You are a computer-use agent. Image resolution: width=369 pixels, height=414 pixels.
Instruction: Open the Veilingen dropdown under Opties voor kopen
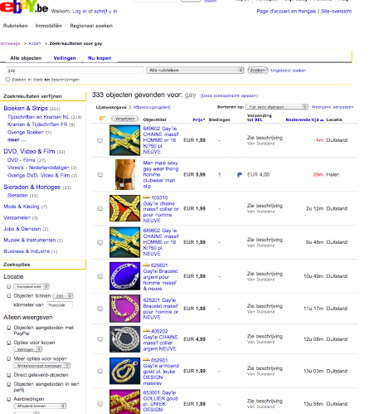pyautogui.click(x=28, y=349)
